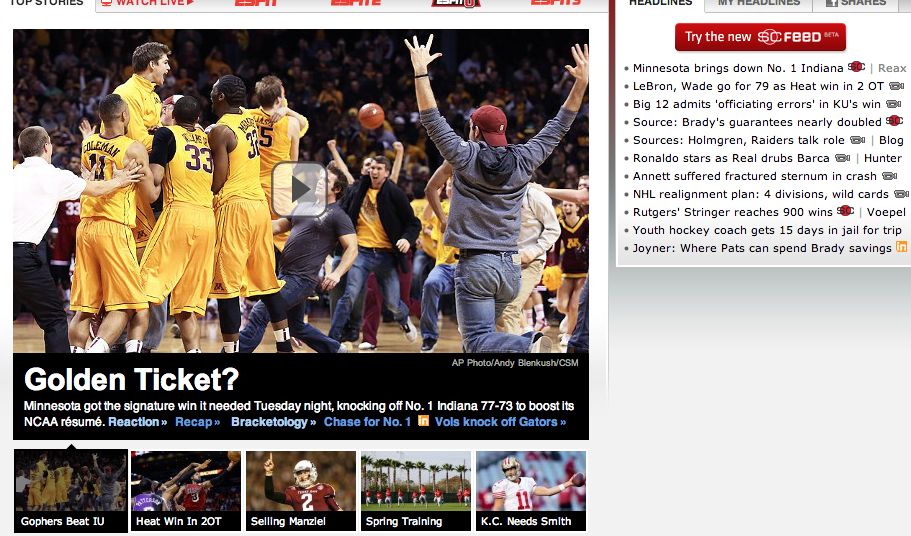The image size is (911, 536).
Task: Open the Recap link
Action: pos(198,422)
